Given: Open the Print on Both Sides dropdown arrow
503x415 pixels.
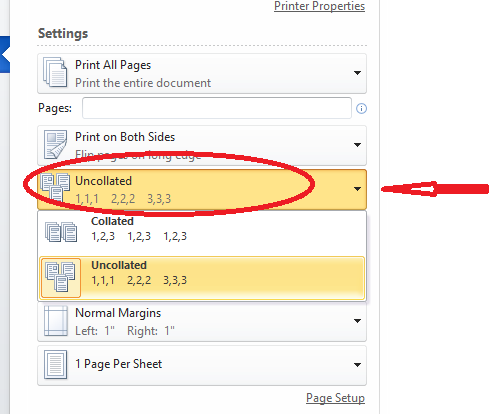Looking at the screenshot, I should [x=357, y=145].
